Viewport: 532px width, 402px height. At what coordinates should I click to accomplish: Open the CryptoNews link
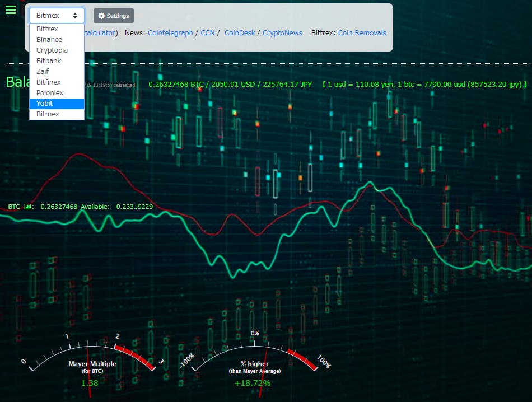click(282, 33)
